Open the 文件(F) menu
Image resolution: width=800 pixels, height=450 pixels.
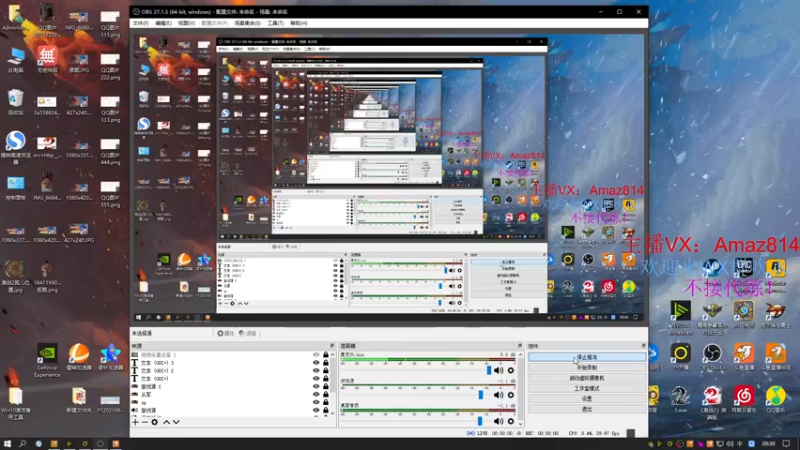point(140,23)
